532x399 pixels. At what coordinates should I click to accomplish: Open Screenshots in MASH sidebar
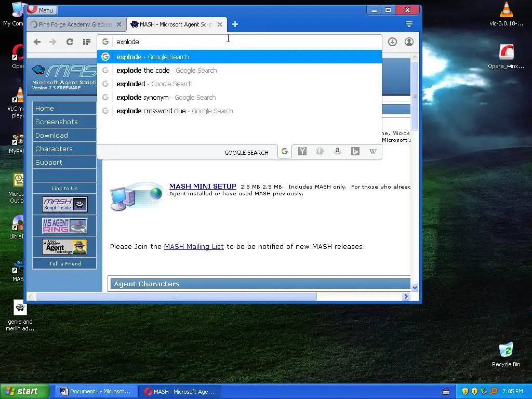64,122
